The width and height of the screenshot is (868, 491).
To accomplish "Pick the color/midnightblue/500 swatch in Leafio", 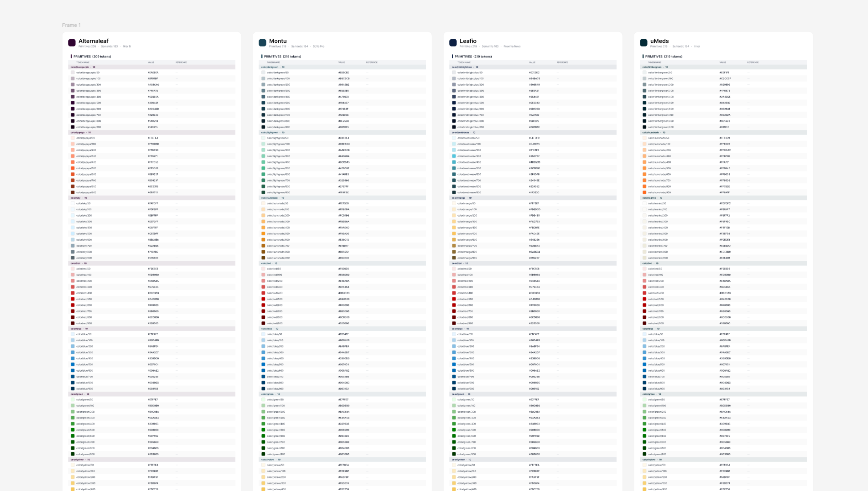I will (454, 103).
